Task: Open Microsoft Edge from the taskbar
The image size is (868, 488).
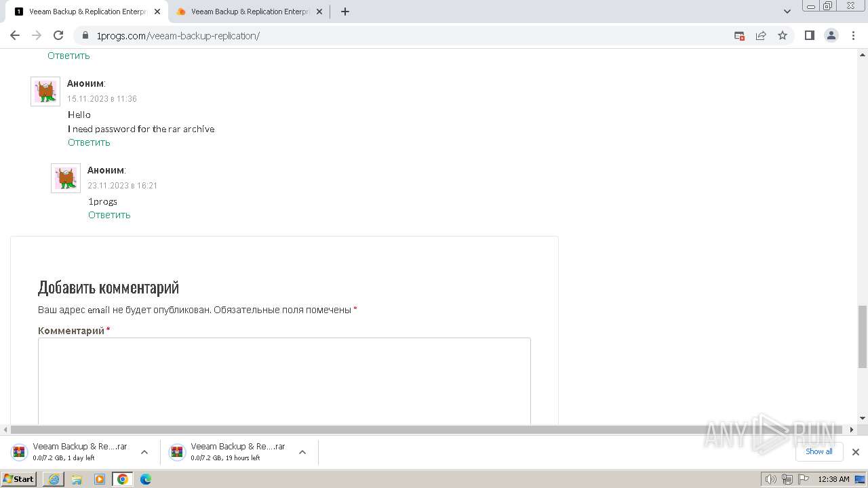Action: click(x=146, y=479)
